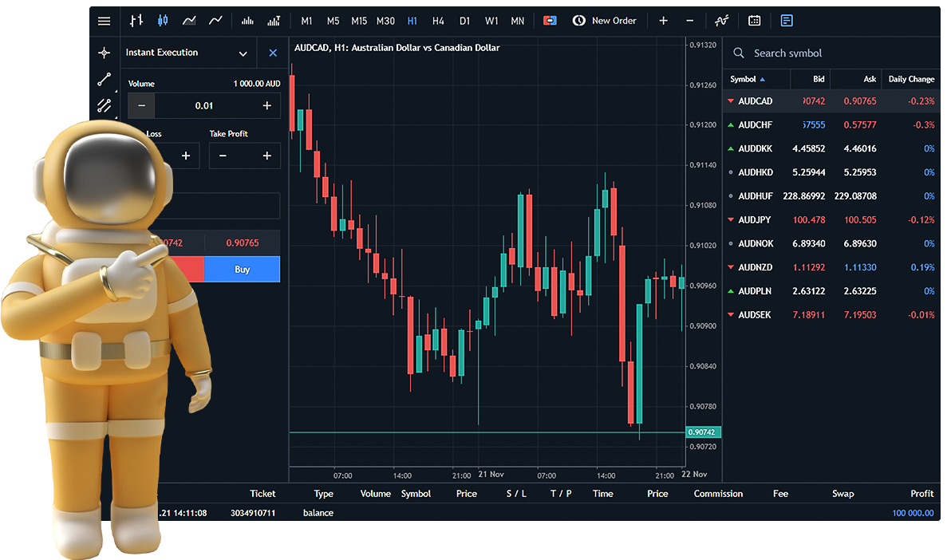The height and width of the screenshot is (560, 947).
Task: Click the blue Buy button
Action: [x=242, y=270]
